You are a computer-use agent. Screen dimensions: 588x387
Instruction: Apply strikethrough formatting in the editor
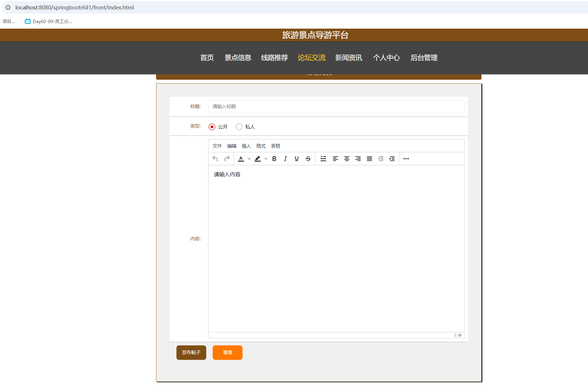[x=308, y=159]
